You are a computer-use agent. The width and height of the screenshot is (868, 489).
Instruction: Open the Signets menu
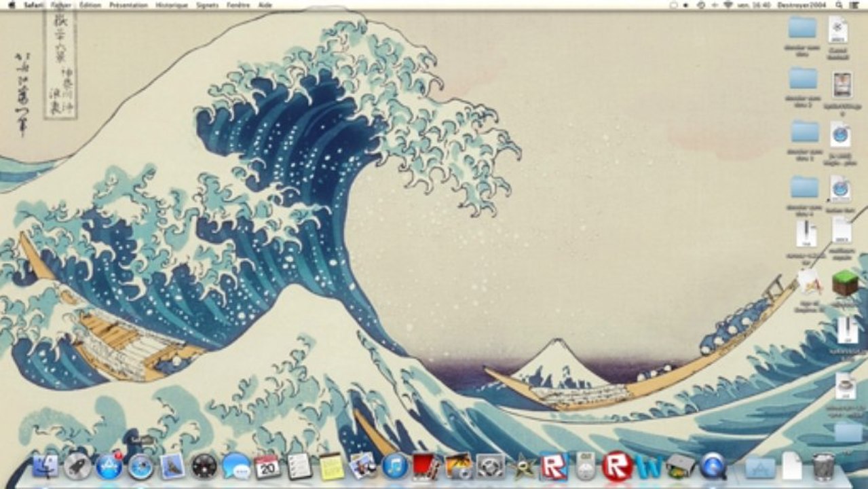click(207, 5)
